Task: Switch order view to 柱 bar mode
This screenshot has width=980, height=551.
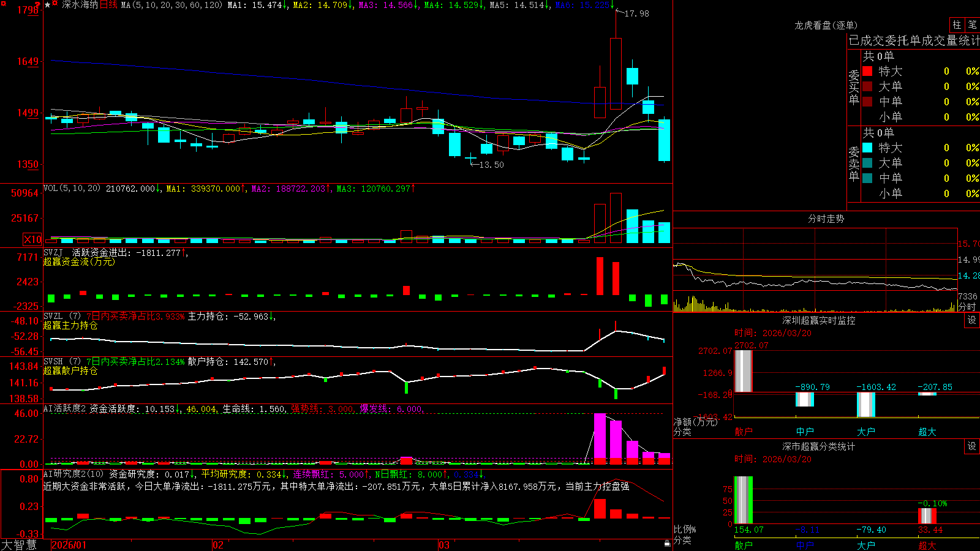Action: pos(957,25)
